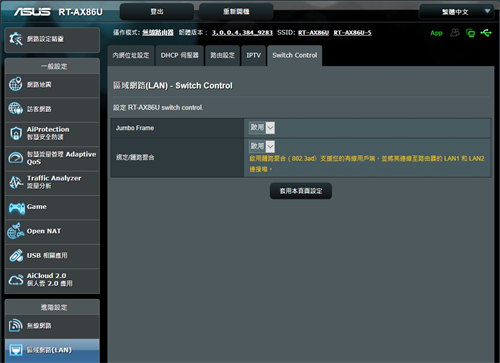The width and height of the screenshot is (500, 363).
Task: Open the Guest Network icon
Action: click(16, 109)
